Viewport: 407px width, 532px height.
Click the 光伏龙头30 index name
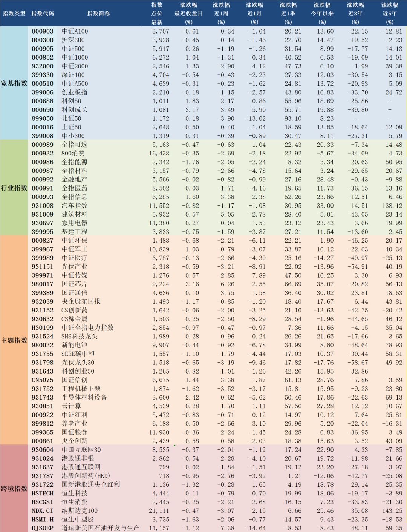pyautogui.click(x=78, y=363)
